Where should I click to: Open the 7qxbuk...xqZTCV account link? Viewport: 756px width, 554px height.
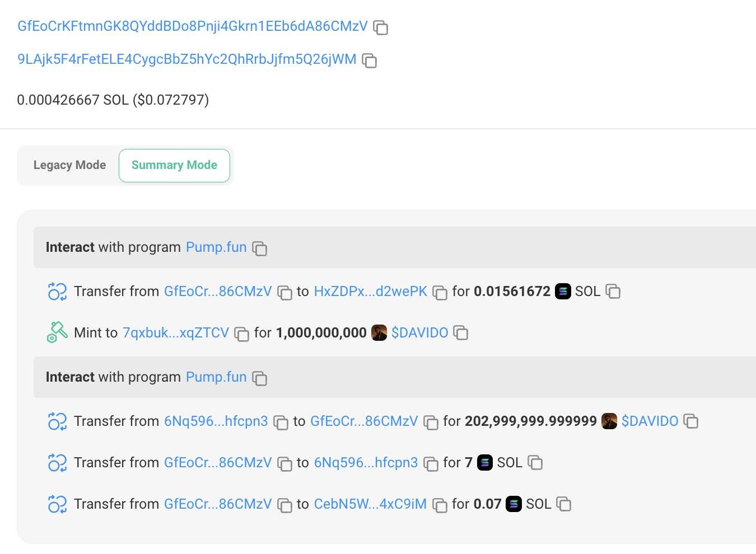176,333
